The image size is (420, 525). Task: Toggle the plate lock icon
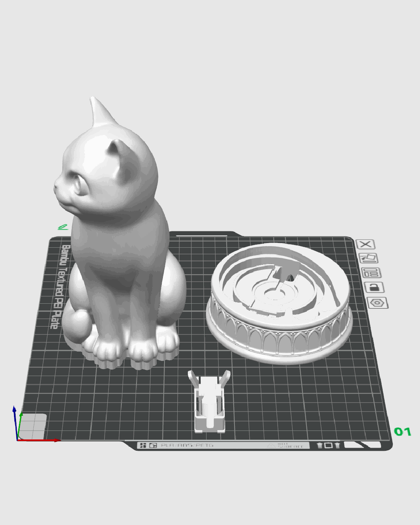coord(374,287)
